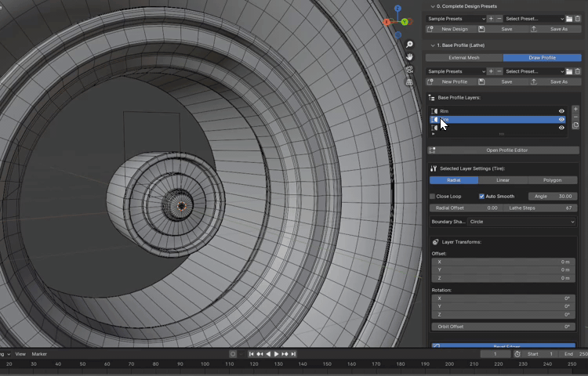
Task: Open the Boundary Shape Circle dropdown
Action: [522, 222]
